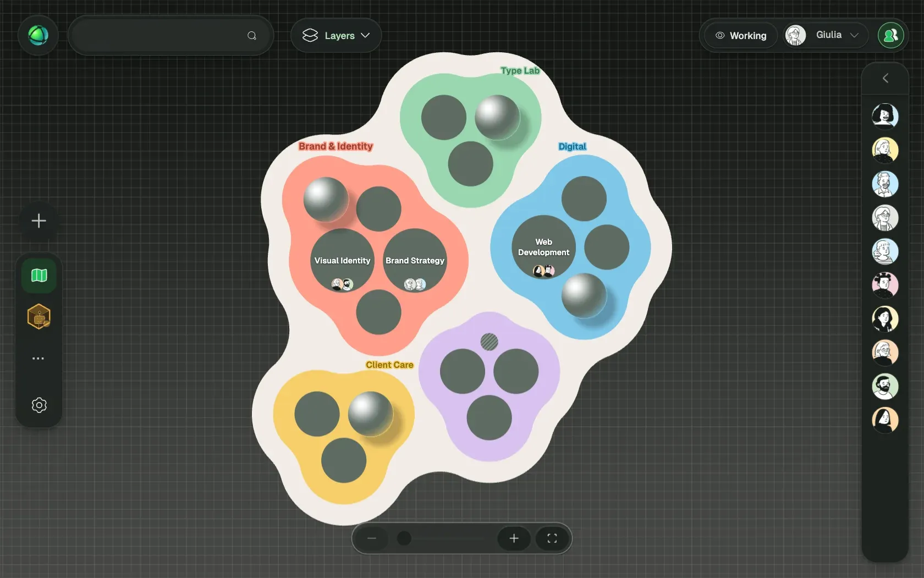Click the metallic sphere in Type Lab
The width and height of the screenshot is (924, 578).
[497, 117]
